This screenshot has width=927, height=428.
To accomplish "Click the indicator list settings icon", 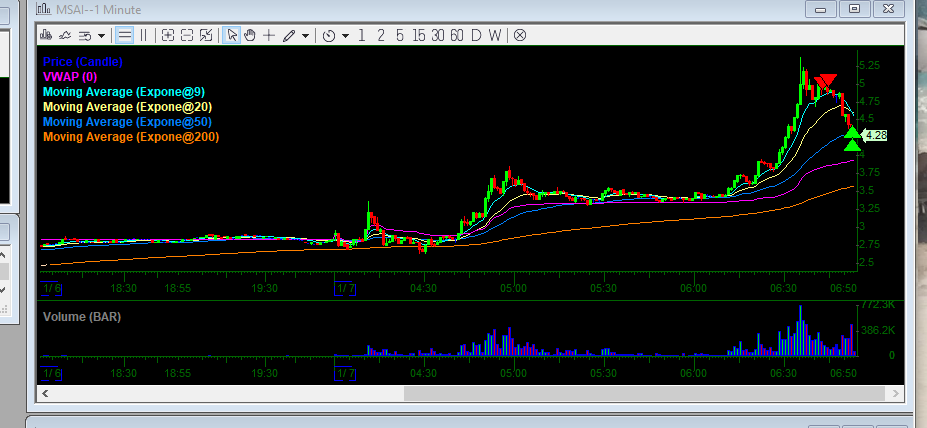I will coord(85,36).
